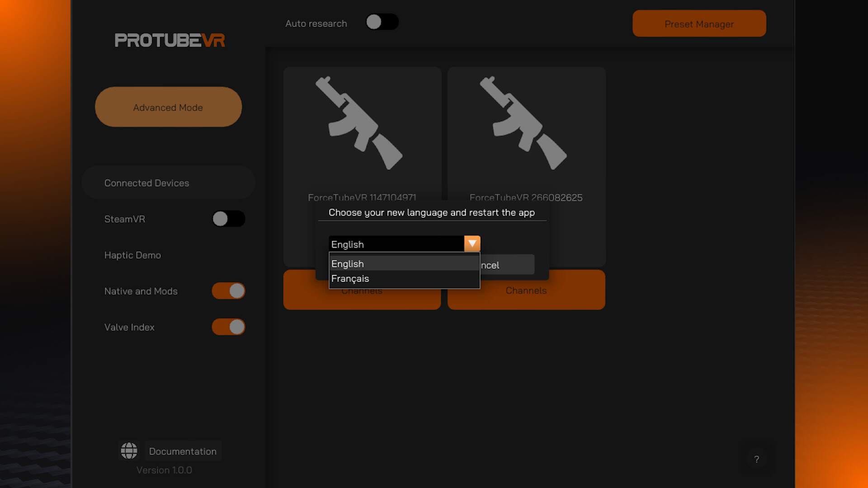Switch to Haptic Demo
868x488 pixels.
point(132,255)
